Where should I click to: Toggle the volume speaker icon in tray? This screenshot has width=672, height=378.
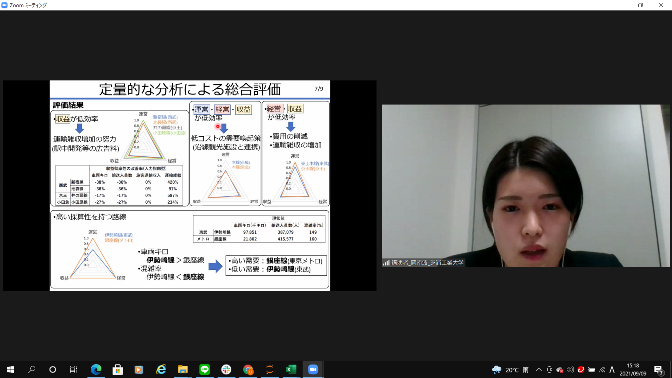(570, 369)
